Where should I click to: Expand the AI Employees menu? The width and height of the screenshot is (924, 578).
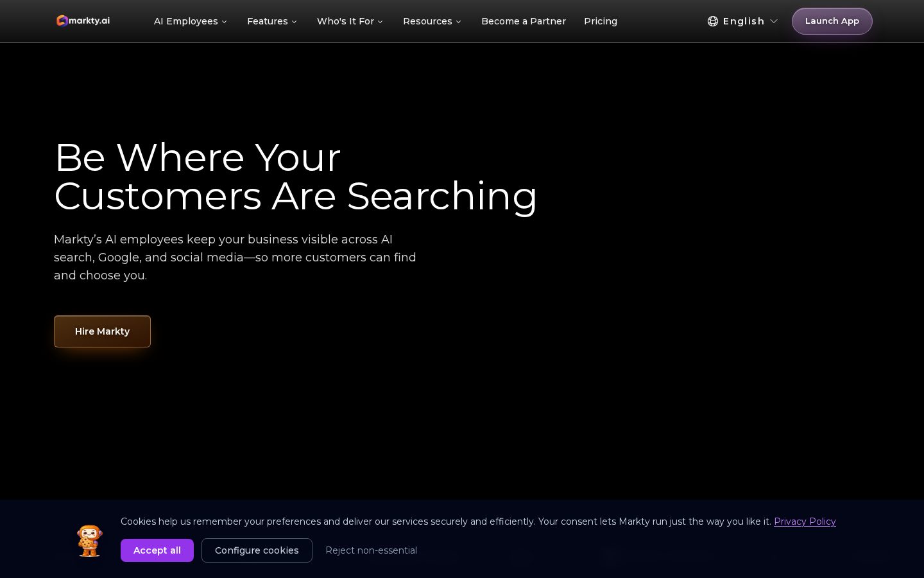coord(191,21)
